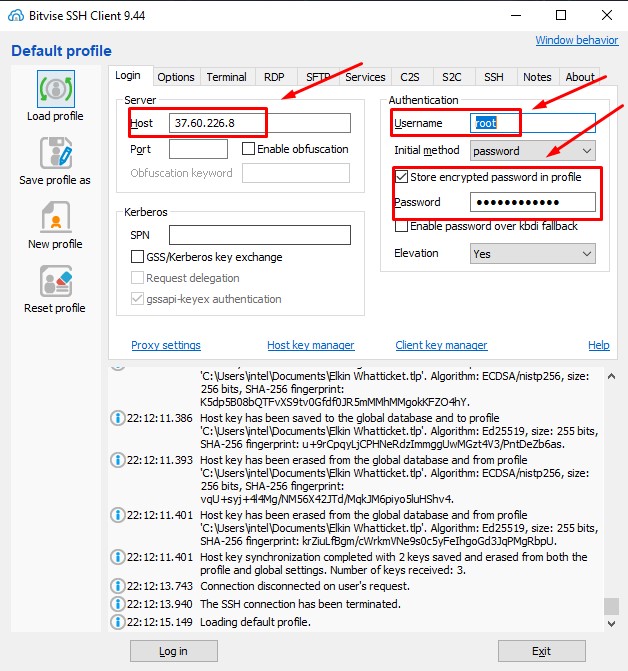Screen dimensions: 628x671
Task: Click the New profile icon
Action: point(54,218)
